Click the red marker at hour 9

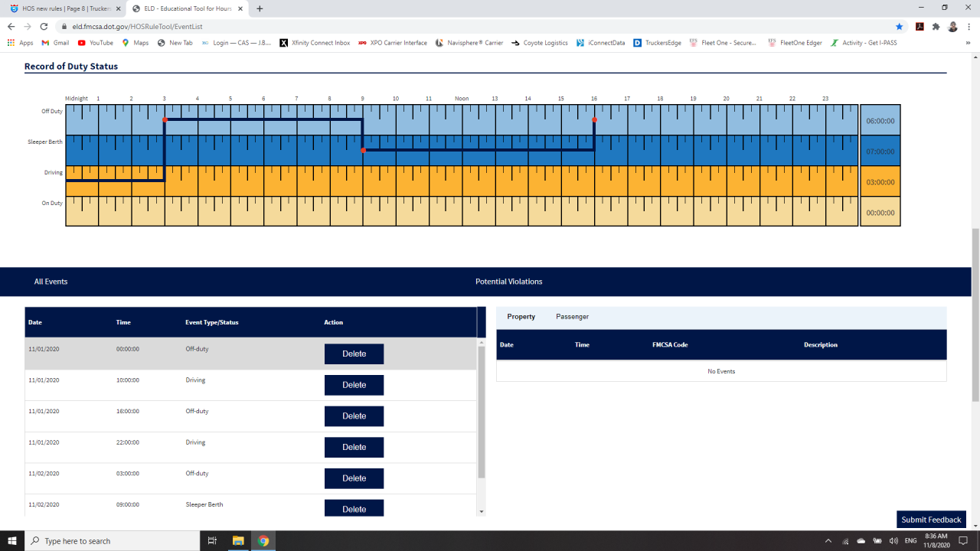(363, 151)
